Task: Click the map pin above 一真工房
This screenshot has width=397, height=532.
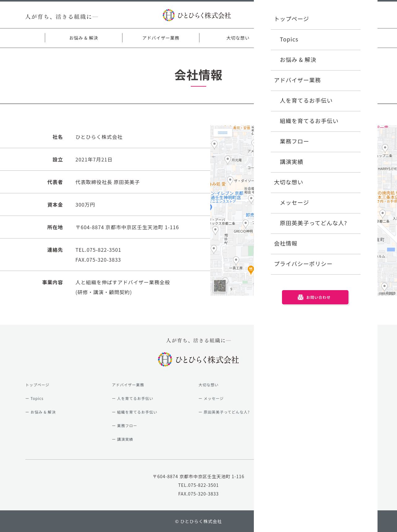Action: [236, 260]
